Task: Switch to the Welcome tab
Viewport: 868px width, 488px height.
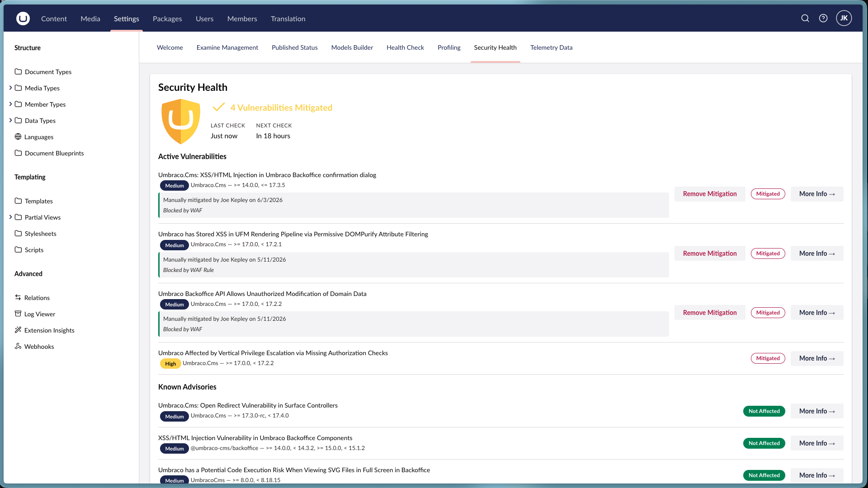Action: [x=170, y=47]
